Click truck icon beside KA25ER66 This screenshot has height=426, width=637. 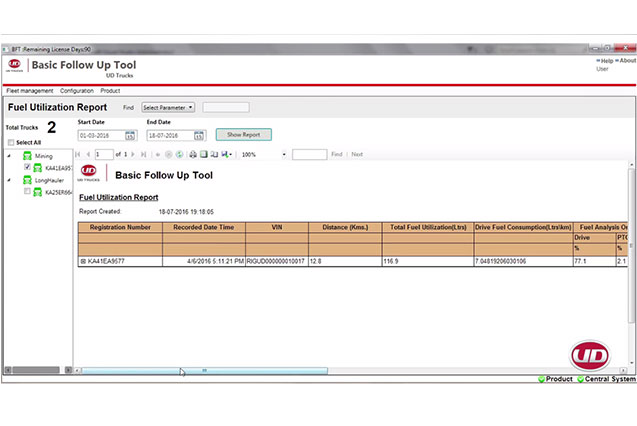pyautogui.click(x=38, y=192)
